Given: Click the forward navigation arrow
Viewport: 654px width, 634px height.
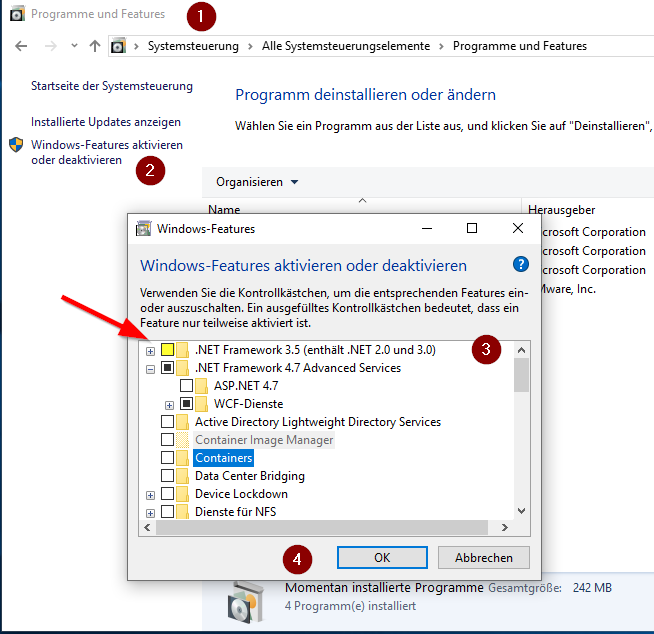Looking at the screenshot, I should coord(50,46).
